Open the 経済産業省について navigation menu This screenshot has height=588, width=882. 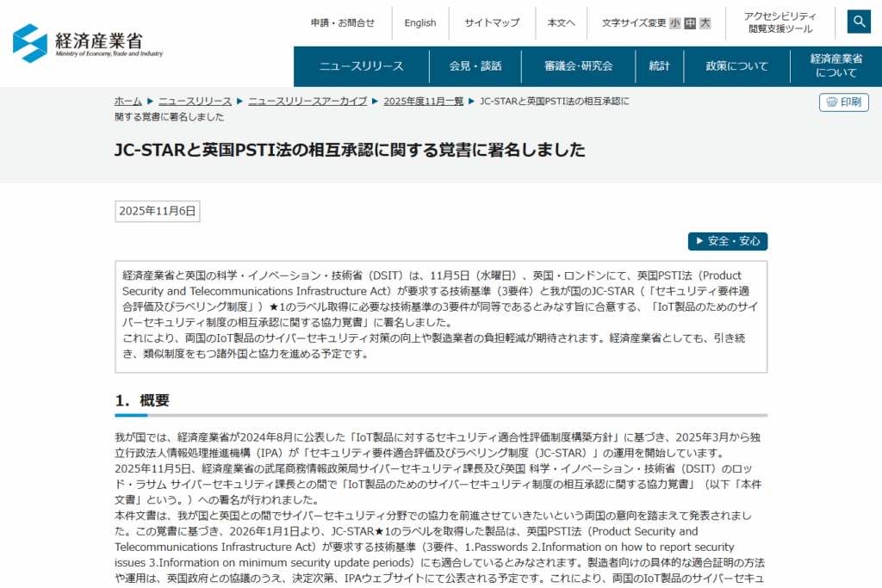pos(833,65)
